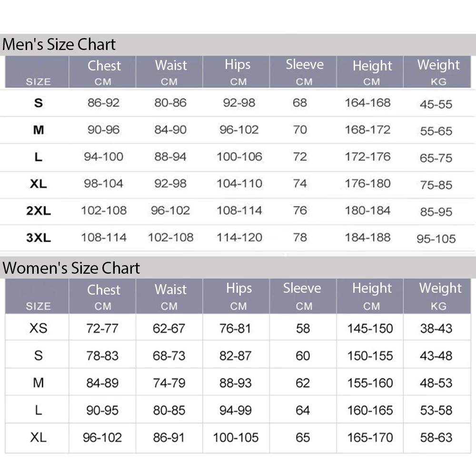Image resolution: width=476 pixels, height=476 pixels.
Task: Select the men's 3XL size row label
Action: coord(38,238)
